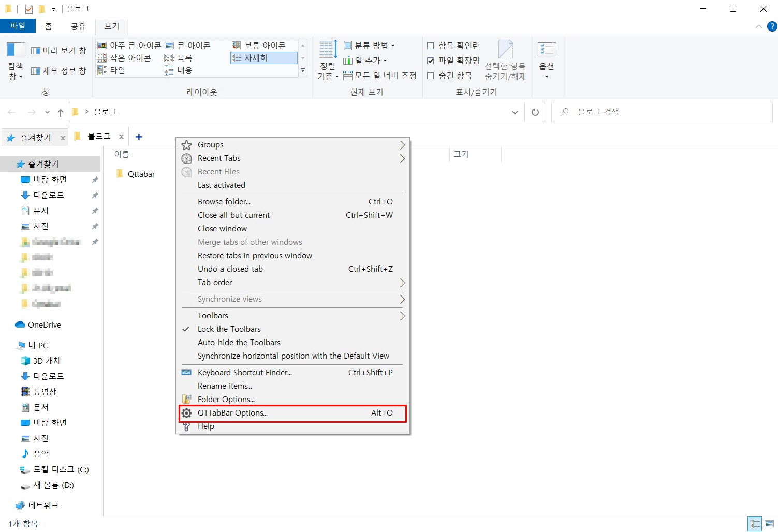Open Folder Options... entry
The width and height of the screenshot is (778, 532).
pyautogui.click(x=293, y=400)
